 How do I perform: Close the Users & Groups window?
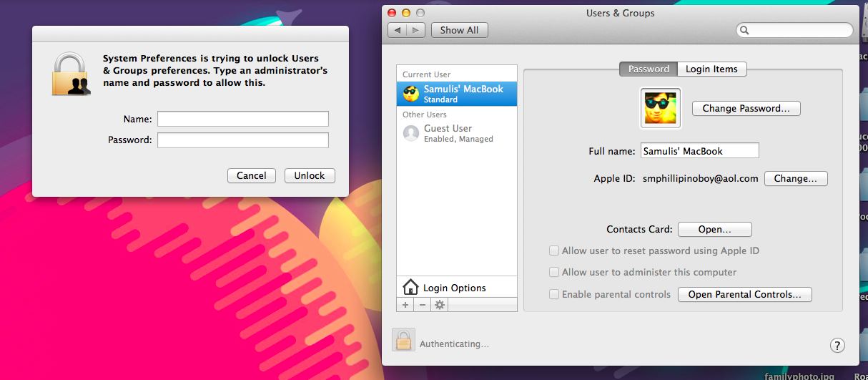click(392, 13)
